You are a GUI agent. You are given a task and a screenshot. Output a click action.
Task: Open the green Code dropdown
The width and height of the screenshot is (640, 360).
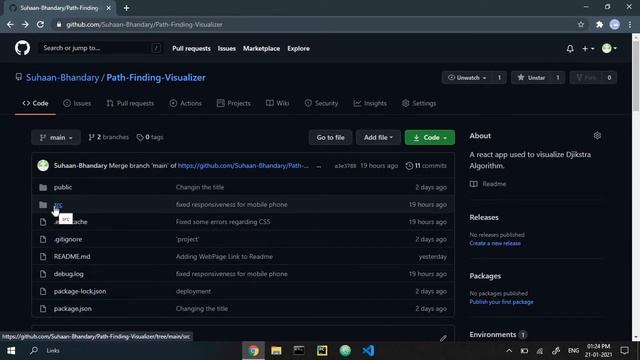pos(430,138)
